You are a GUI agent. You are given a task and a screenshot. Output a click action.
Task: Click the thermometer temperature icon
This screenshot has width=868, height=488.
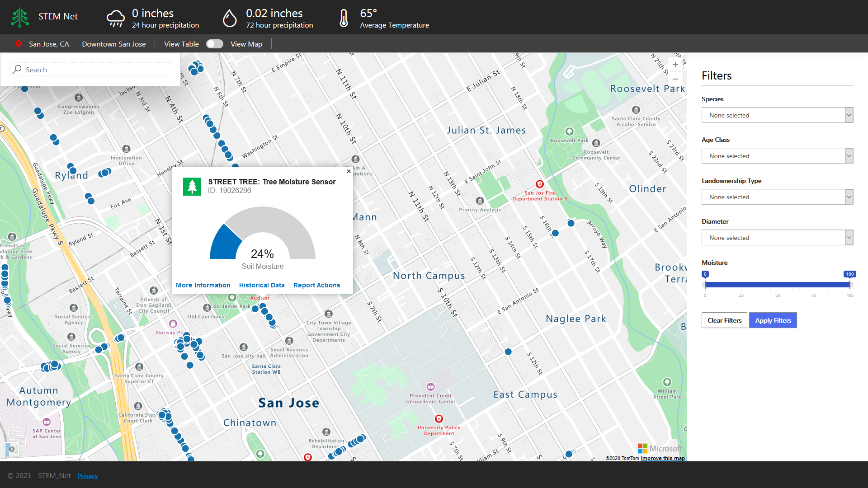pos(344,19)
